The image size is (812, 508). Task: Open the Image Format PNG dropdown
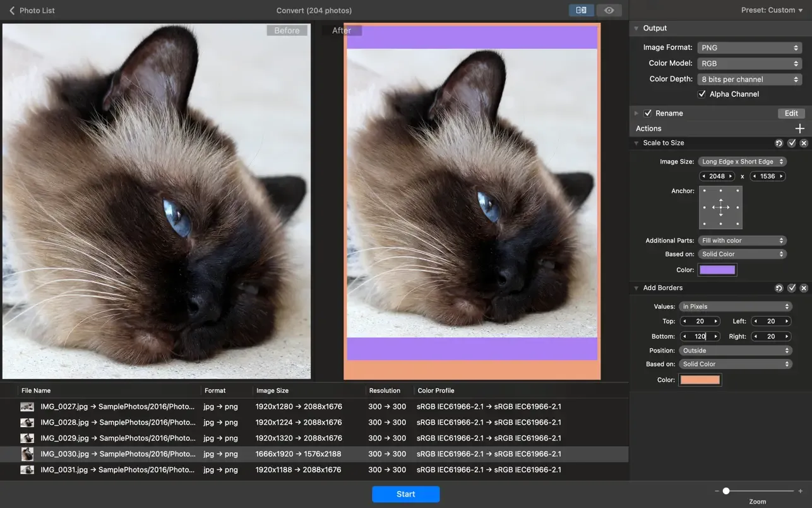(x=749, y=47)
